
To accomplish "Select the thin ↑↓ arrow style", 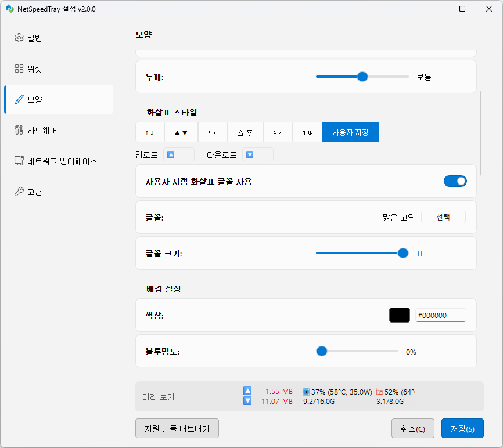I will click(150, 132).
